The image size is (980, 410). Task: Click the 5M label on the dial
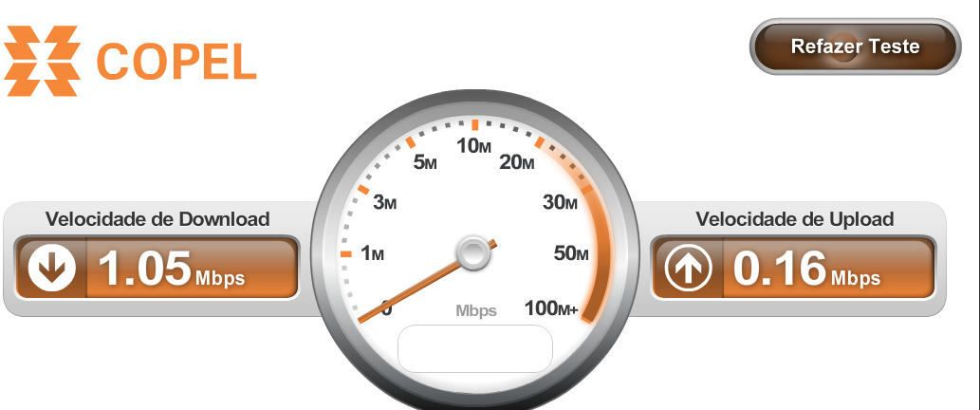(425, 163)
